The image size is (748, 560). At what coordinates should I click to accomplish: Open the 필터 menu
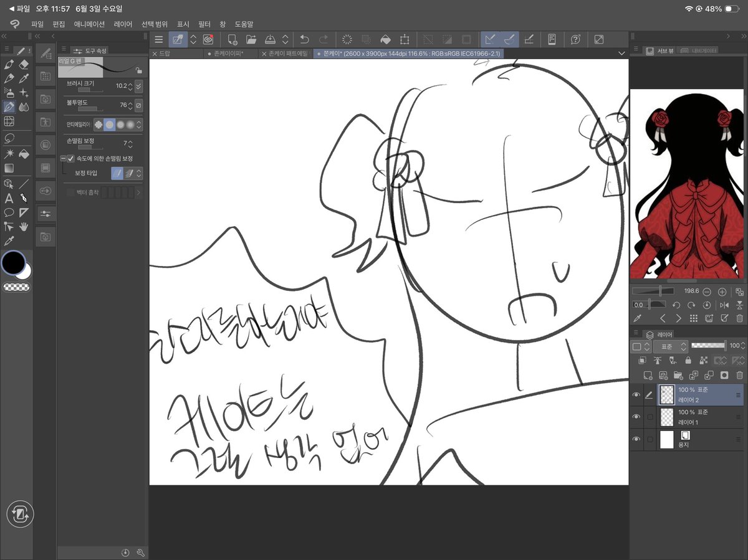[204, 24]
